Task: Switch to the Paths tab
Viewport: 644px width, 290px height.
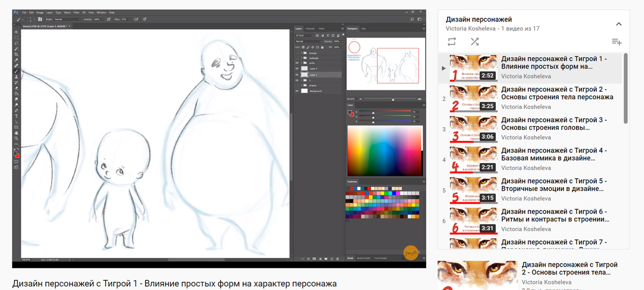Action: point(321,28)
